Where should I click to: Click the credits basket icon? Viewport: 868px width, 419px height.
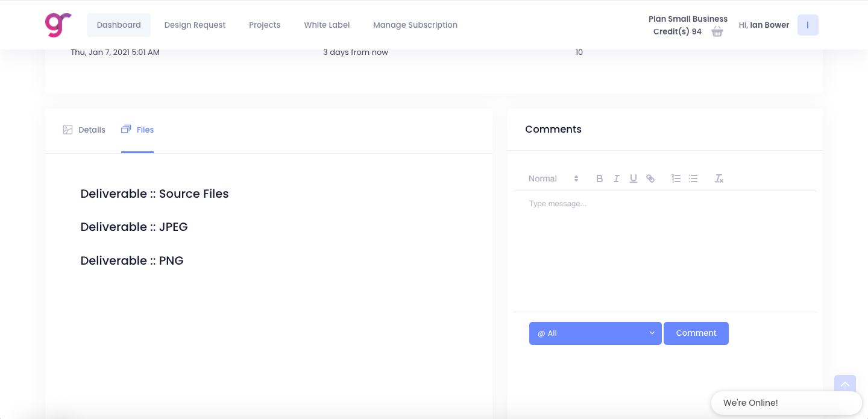coord(717,31)
